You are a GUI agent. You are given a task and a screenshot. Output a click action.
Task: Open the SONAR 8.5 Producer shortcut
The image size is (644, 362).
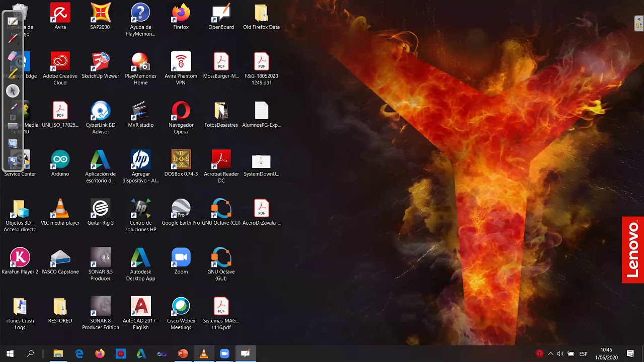coord(100,264)
